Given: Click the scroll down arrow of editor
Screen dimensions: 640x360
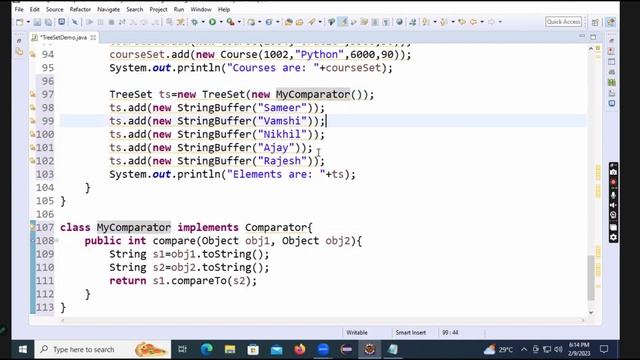Looking at the screenshot, I should (591, 313).
